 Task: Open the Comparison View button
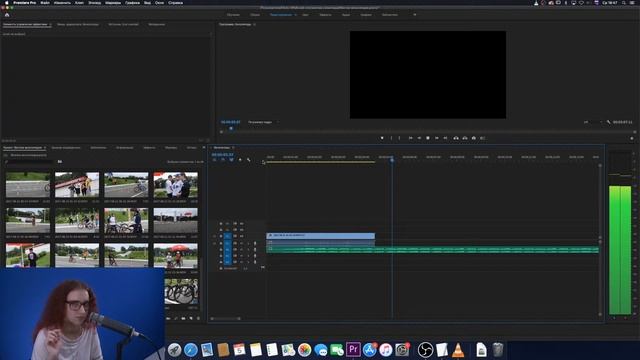click(482, 138)
